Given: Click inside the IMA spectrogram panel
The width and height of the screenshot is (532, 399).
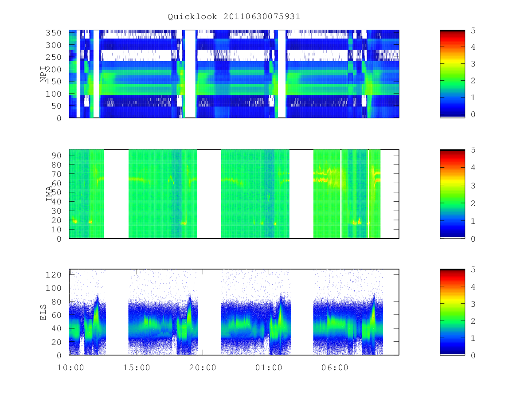Looking at the screenshot, I should (234, 194).
